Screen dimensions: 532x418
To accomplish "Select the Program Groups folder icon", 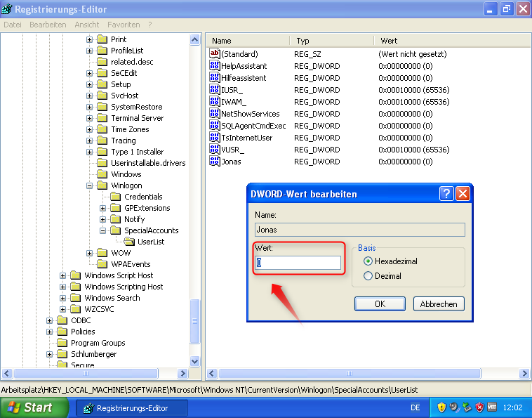I will 62,343.
